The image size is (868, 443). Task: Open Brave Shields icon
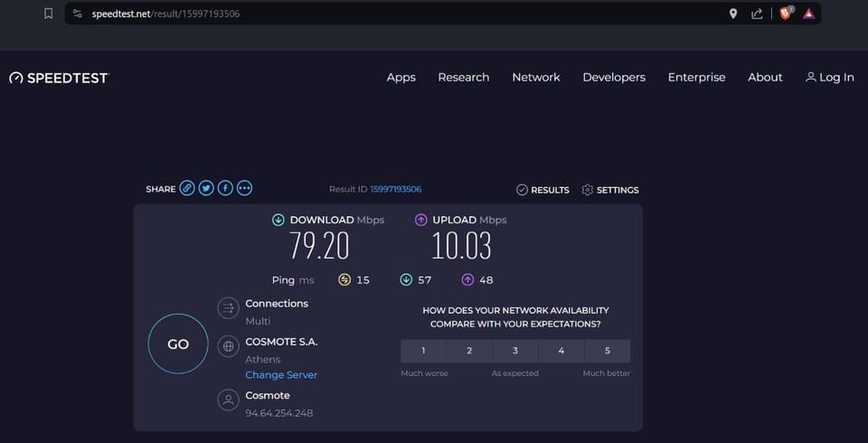pyautogui.click(x=785, y=14)
